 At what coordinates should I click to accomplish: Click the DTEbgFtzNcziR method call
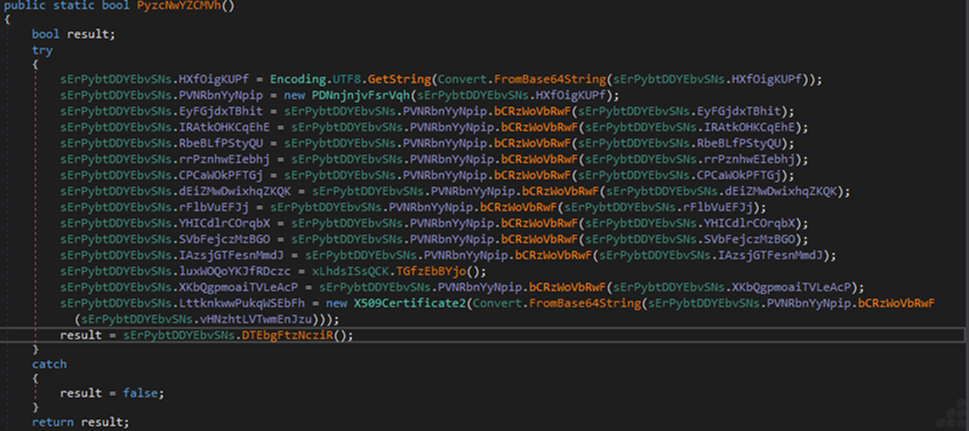point(297,335)
